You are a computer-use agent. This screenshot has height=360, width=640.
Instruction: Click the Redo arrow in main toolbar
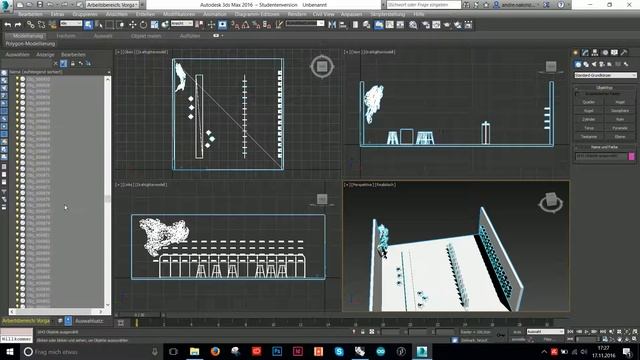tap(18, 25)
